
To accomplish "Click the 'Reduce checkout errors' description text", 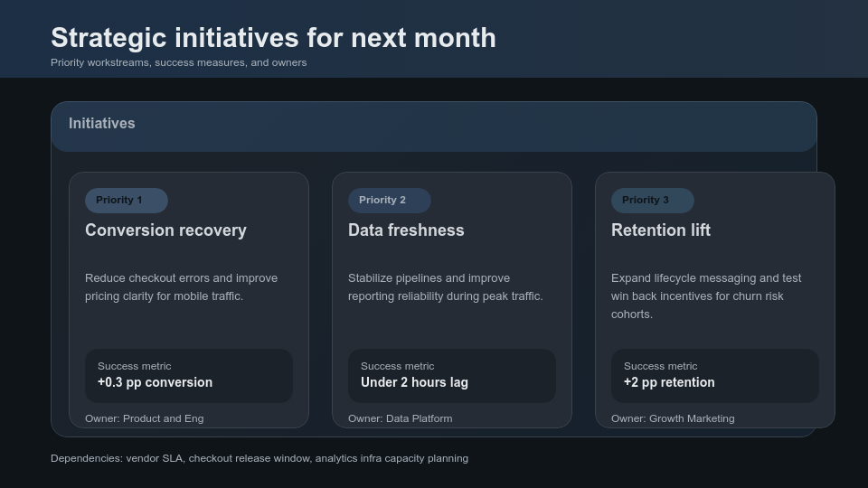I will pos(181,287).
